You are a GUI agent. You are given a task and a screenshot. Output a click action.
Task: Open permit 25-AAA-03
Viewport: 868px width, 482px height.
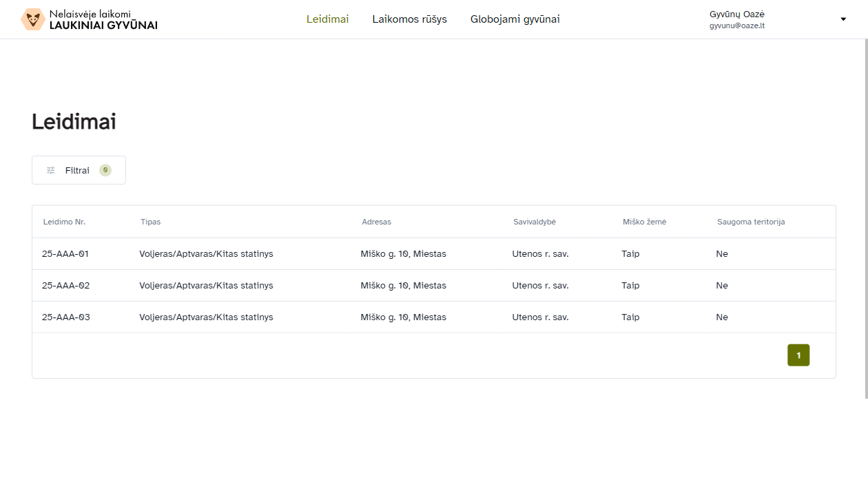click(x=434, y=317)
